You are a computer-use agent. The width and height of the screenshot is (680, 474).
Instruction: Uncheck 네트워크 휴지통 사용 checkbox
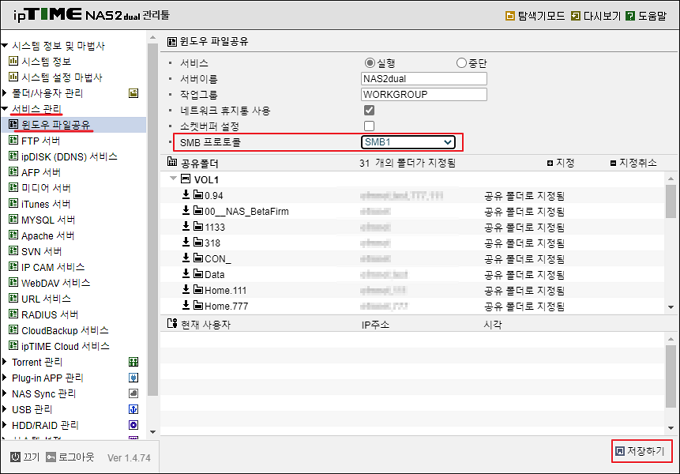(x=369, y=110)
